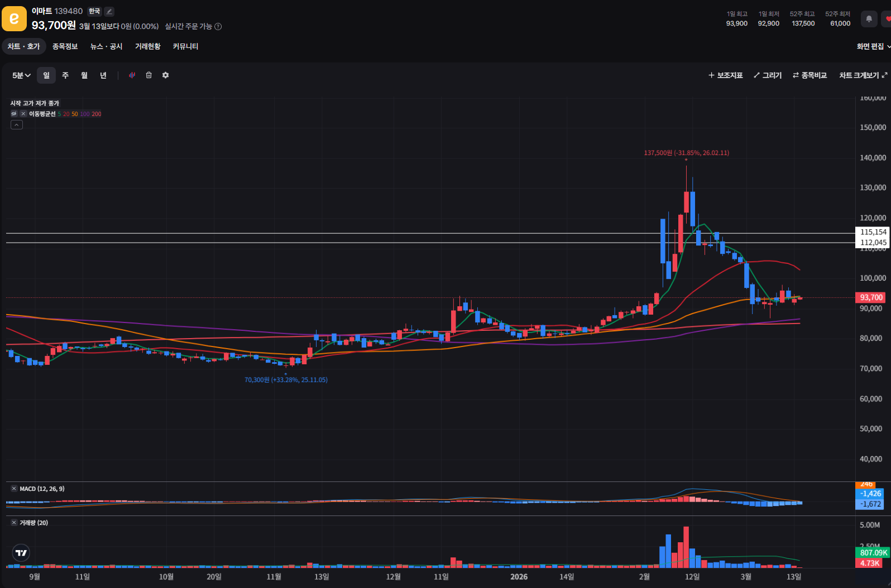Click the stock code 139480
The image size is (891, 588).
point(69,11)
